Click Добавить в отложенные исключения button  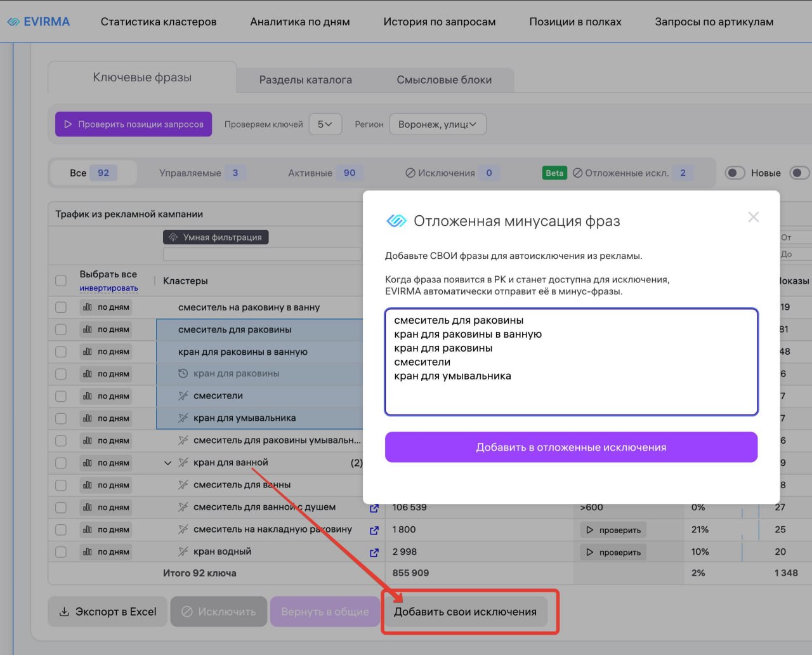click(x=571, y=447)
